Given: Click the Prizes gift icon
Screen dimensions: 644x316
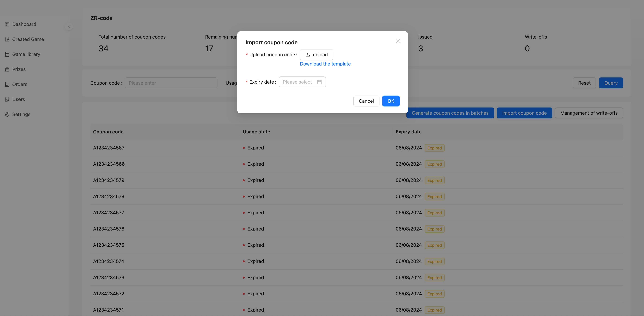Looking at the screenshot, I should pyautogui.click(x=7, y=69).
